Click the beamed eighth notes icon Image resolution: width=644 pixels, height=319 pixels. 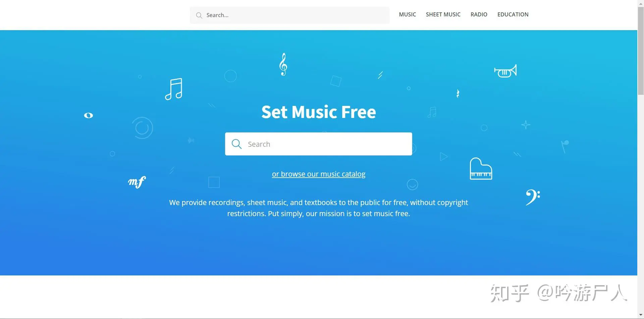click(174, 89)
